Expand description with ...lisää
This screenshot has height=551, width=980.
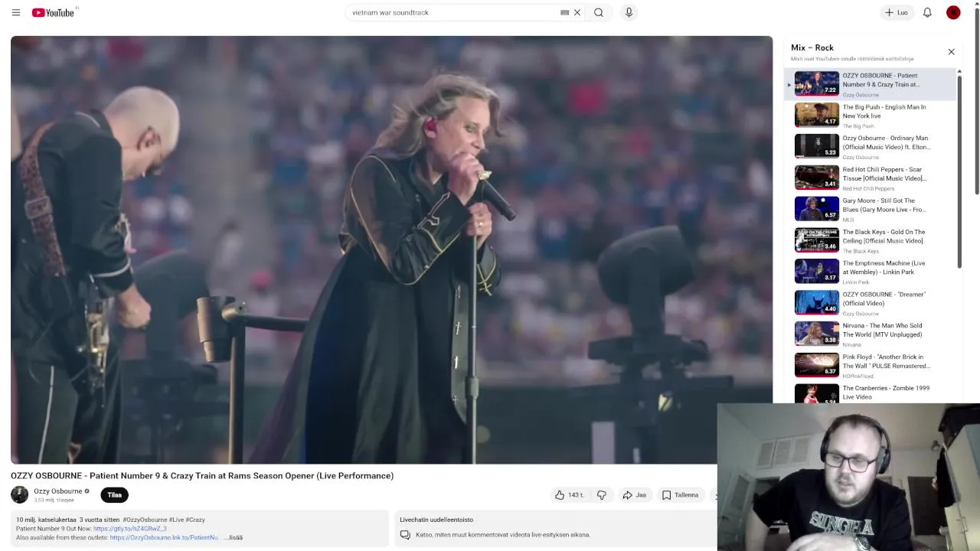click(x=235, y=537)
